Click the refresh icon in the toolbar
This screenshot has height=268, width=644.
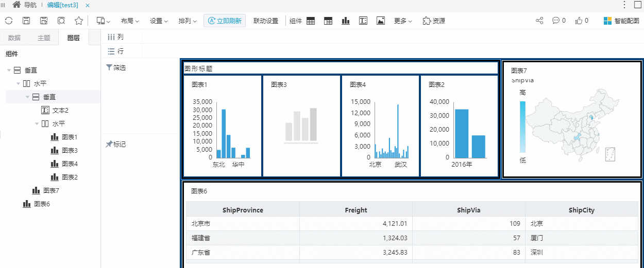pyautogui.click(x=9, y=21)
